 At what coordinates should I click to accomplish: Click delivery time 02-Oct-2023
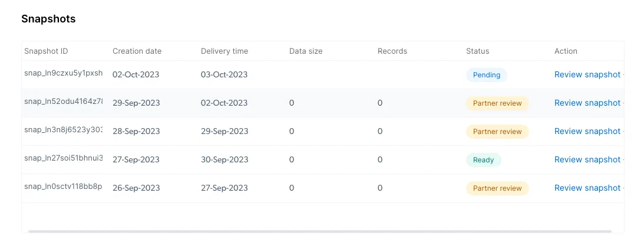[x=224, y=103]
